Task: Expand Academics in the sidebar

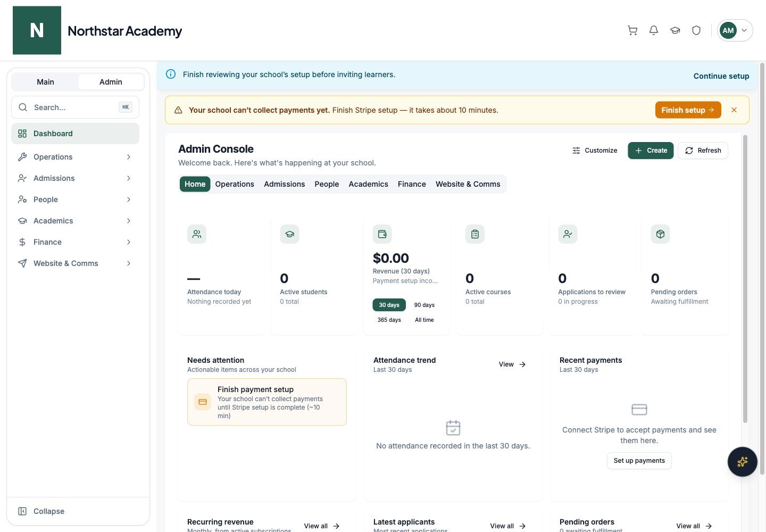Action: pos(75,221)
